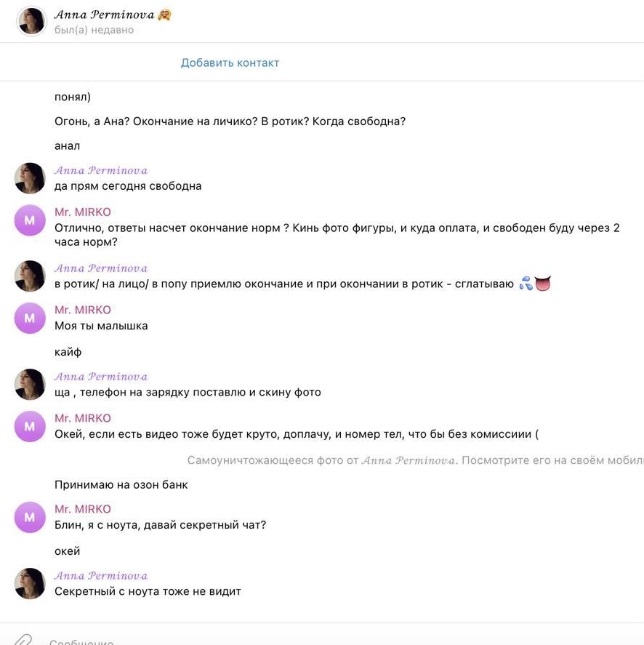Image resolution: width=644 pixels, height=645 pixels.
Task: Open Anna Perminova's avatar in chat header
Action: tap(32, 22)
